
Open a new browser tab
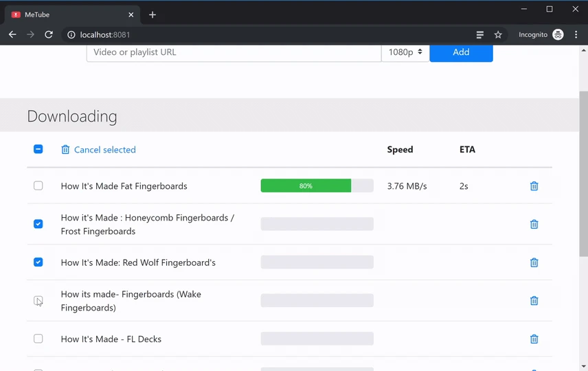click(152, 14)
